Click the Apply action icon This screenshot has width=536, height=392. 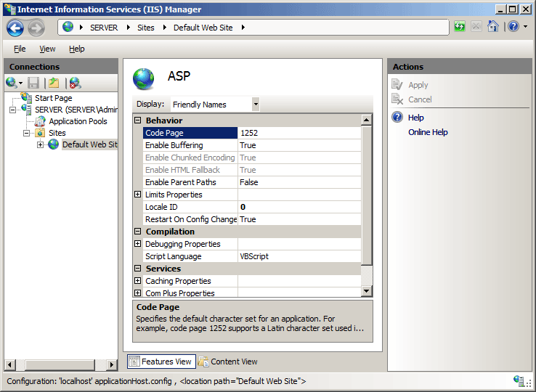click(397, 85)
